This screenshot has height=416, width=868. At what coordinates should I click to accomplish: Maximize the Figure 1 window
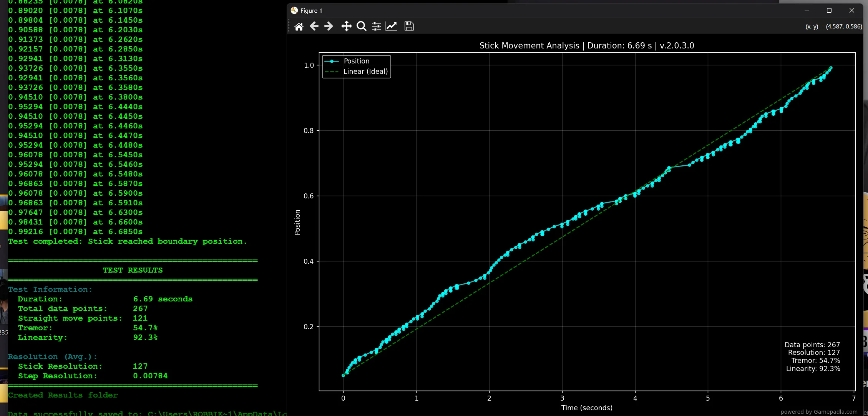click(829, 10)
